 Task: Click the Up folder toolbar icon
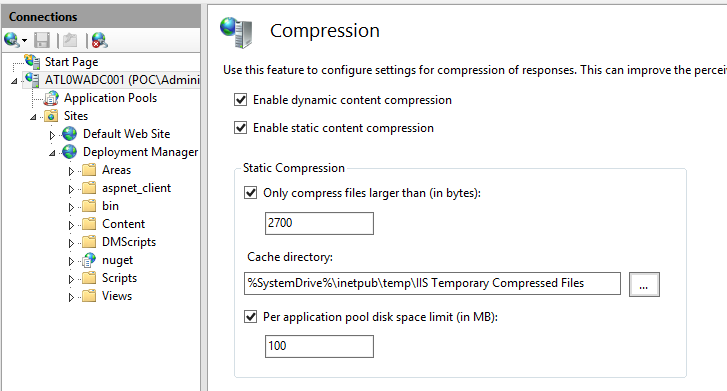[70, 40]
